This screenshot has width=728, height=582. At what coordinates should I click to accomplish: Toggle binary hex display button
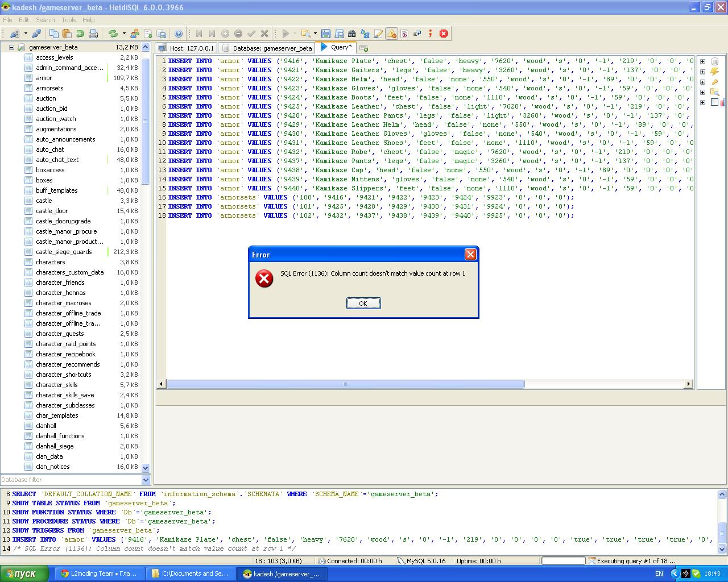pos(404,34)
